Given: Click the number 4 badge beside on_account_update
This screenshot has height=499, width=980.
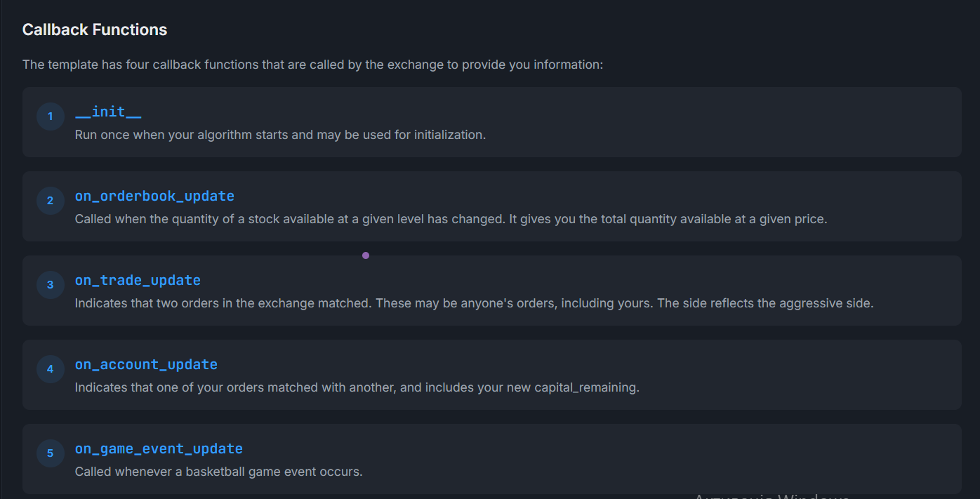Looking at the screenshot, I should pyautogui.click(x=50, y=369).
